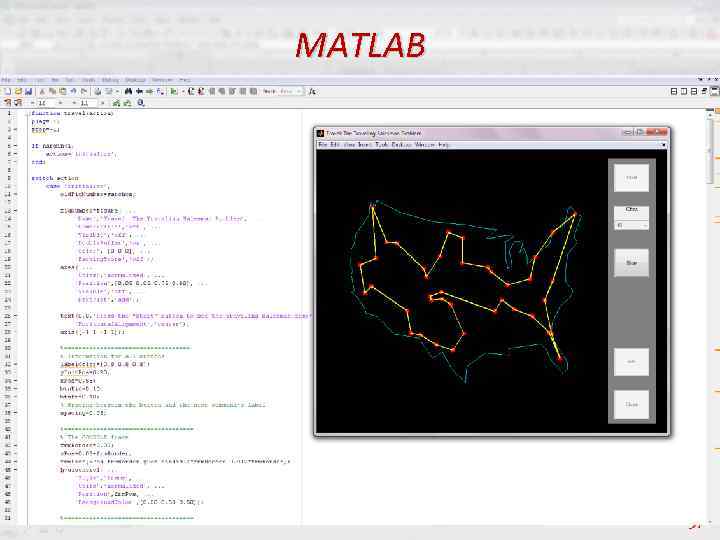
Task: Open the editor Edit menu
Action: [22, 80]
